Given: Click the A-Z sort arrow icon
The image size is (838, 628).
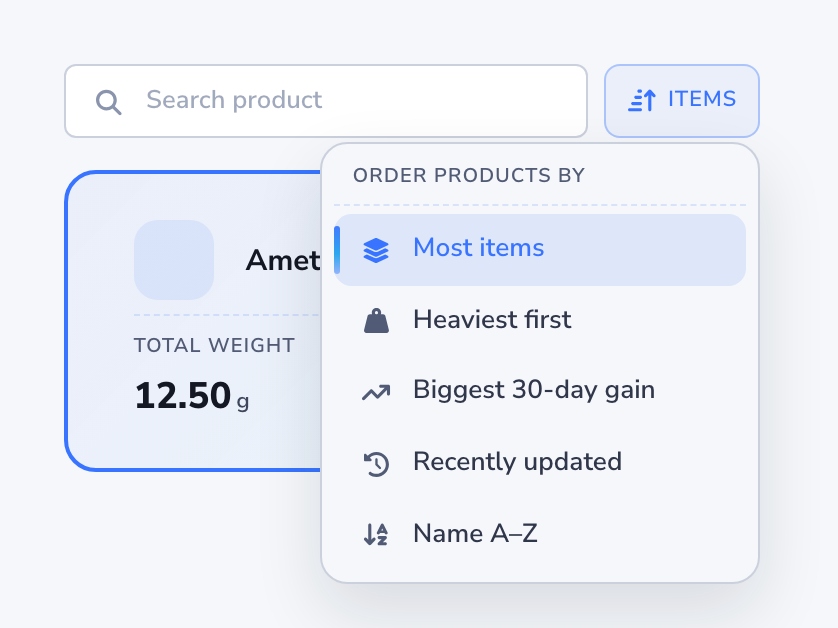Looking at the screenshot, I should (x=376, y=534).
